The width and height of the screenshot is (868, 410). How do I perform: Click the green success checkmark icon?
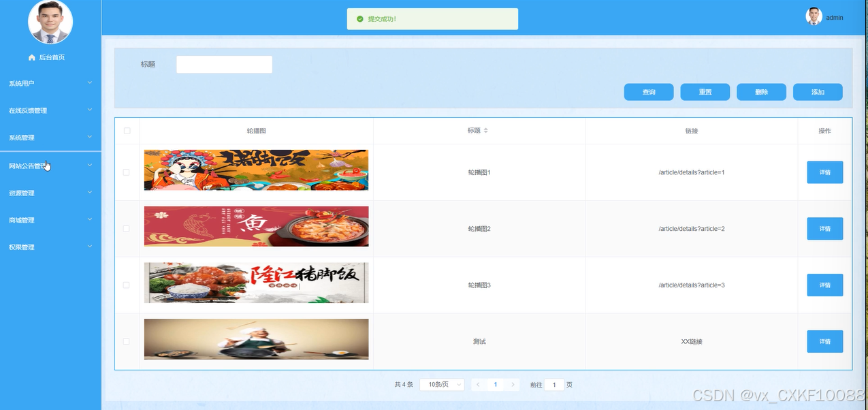click(x=360, y=19)
